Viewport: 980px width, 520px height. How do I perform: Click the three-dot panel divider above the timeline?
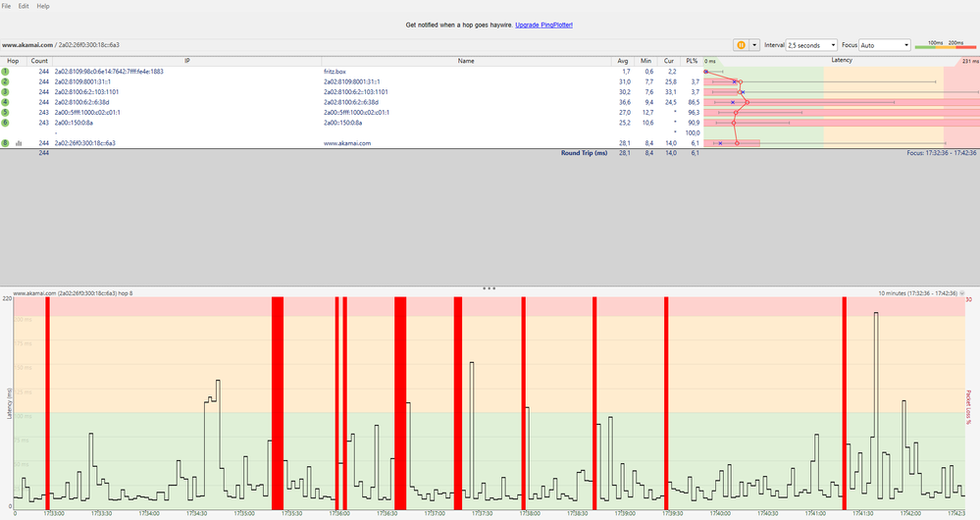click(x=490, y=288)
